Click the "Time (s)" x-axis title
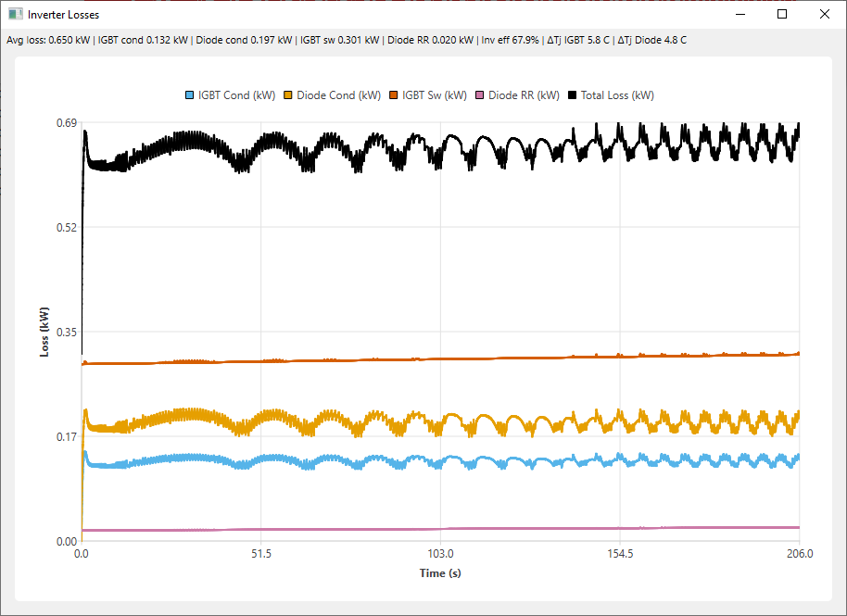This screenshot has height=616, width=847. 440,573
